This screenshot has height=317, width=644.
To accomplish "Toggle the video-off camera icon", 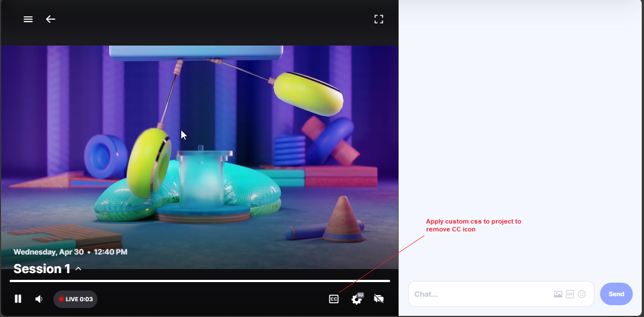I will [x=379, y=299].
